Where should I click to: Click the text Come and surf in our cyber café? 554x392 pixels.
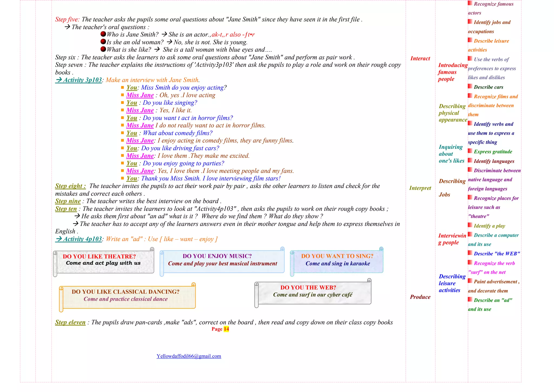coord(313,295)
